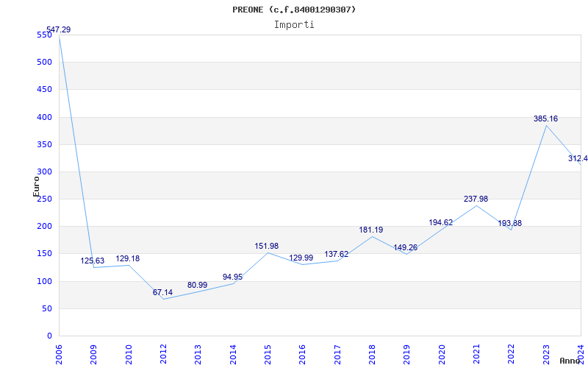Click the 2023 year label
The image size is (588, 368).
click(x=546, y=355)
